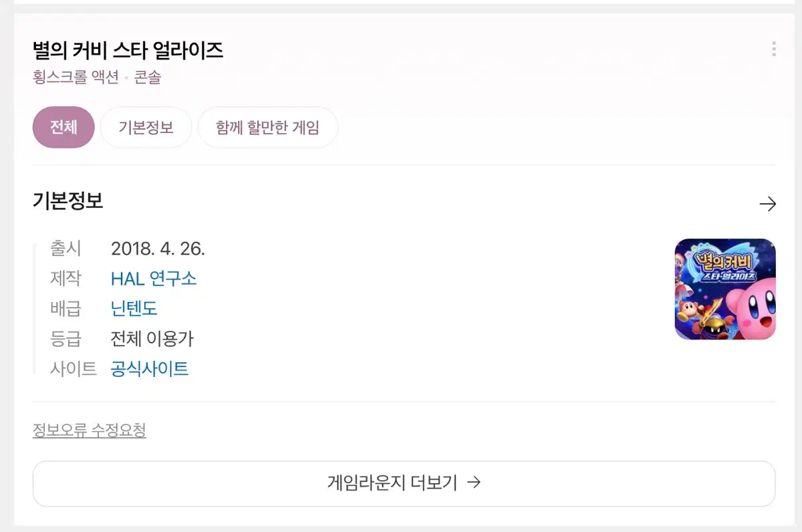This screenshot has width=802, height=532.
Task: Click the 제작 field label
Action: (x=65, y=279)
